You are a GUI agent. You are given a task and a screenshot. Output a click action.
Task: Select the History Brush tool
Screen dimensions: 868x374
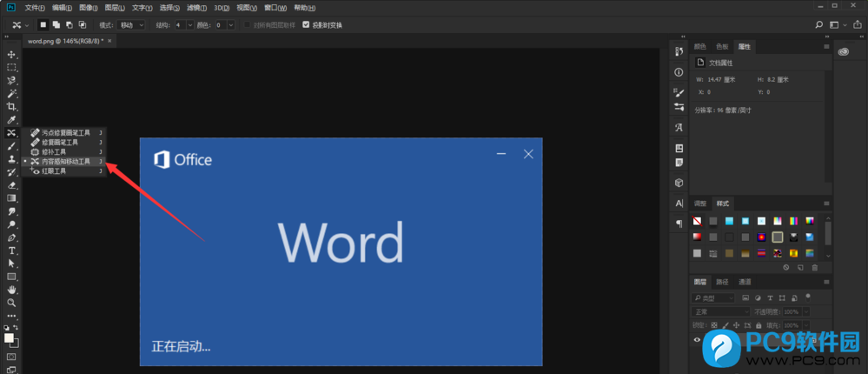tap(11, 172)
